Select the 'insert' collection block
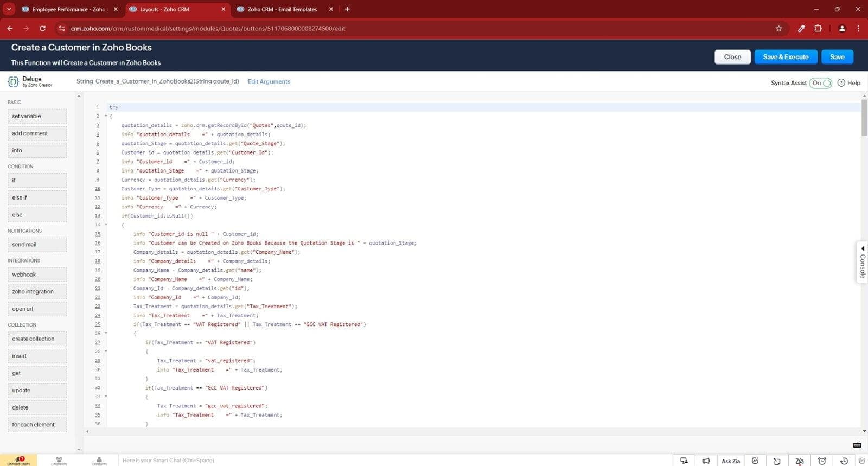 (x=37, y=356)
